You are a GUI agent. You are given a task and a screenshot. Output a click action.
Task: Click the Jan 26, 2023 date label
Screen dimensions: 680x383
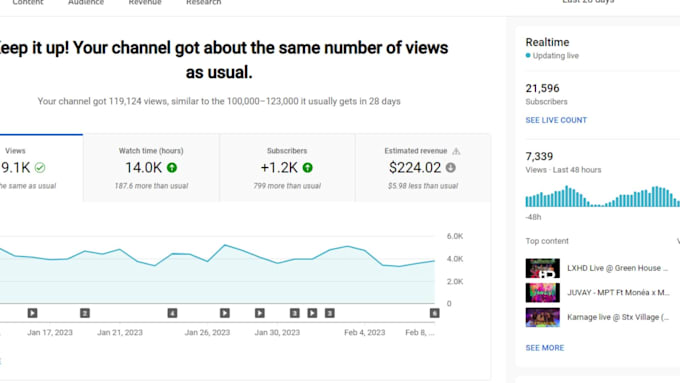pos(207,333)
